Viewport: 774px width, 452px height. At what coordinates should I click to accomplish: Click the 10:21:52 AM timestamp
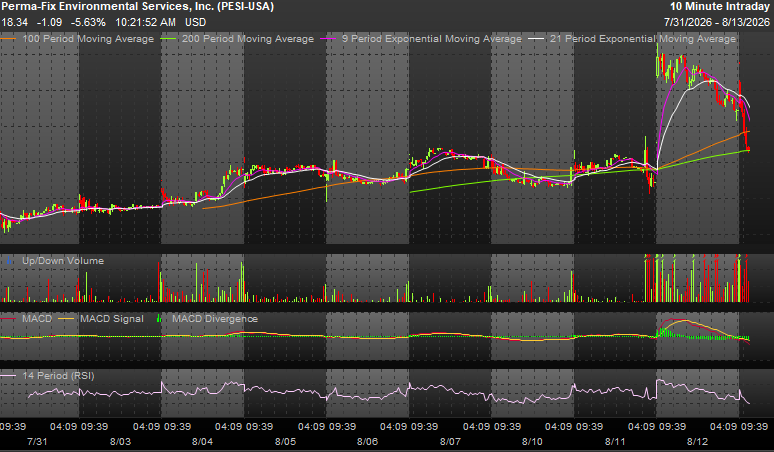(x=146, y=22)
